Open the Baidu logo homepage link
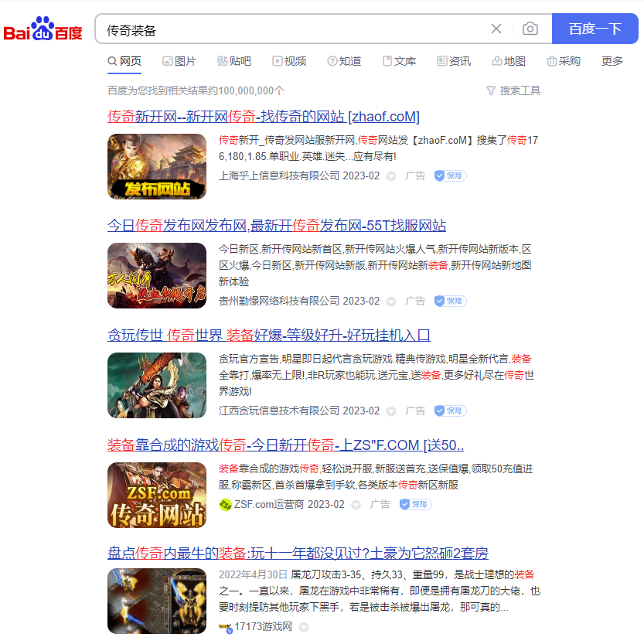The width and height of the screenshot is (644, 644). [x=43, y=29]
